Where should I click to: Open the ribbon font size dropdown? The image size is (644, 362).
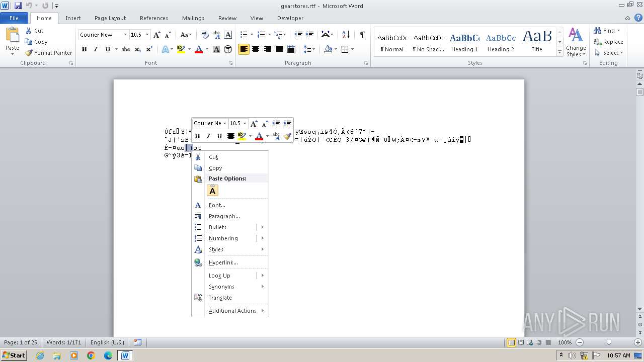point(147,35)
